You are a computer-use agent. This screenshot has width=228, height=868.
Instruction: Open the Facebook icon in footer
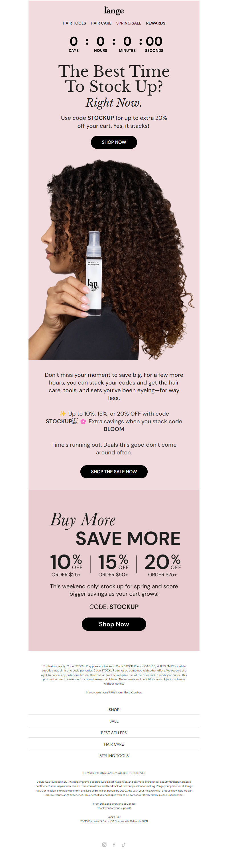pos(114,844)
